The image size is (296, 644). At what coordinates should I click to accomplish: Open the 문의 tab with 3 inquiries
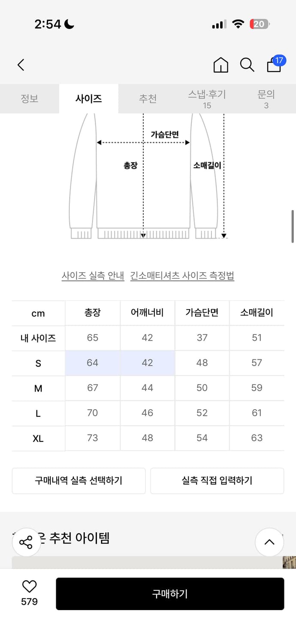266,98
